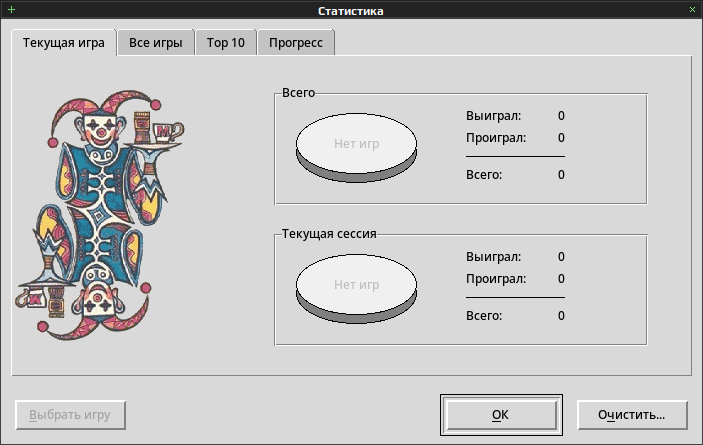The image size is (703, 445).
Task: Click the green plus window menu icon
Action: [12, 10]
